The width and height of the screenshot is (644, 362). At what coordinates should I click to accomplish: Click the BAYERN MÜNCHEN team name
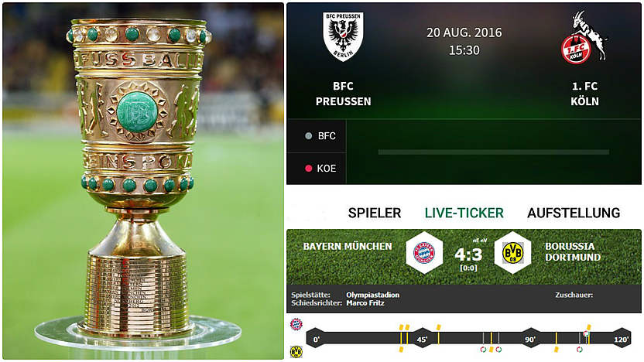pos(348,246)
